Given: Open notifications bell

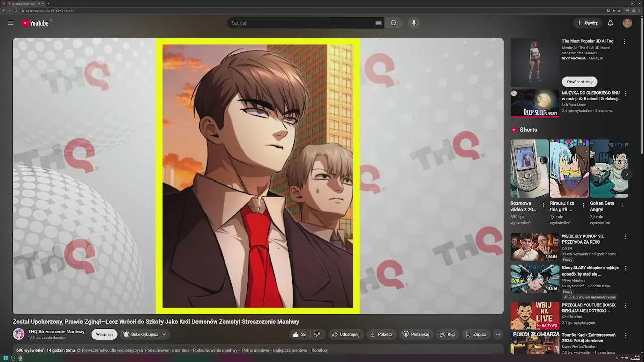Looking at the screenshot, I should tap(610, 23).
